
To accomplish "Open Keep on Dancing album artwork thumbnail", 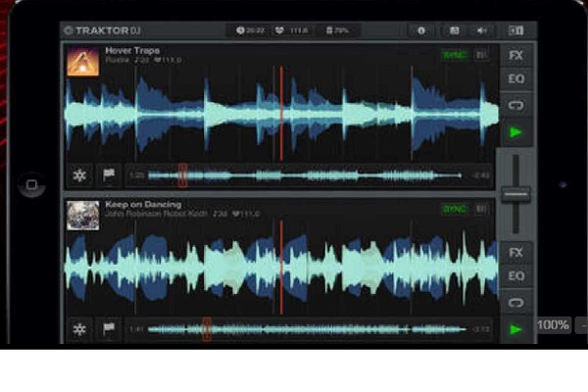I will (83, 216).
